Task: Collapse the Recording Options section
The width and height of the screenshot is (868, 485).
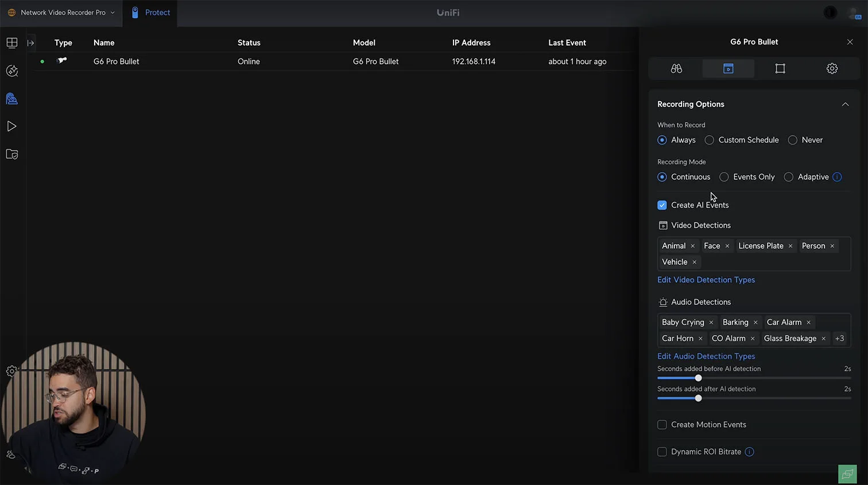Action: coord(845,104)
